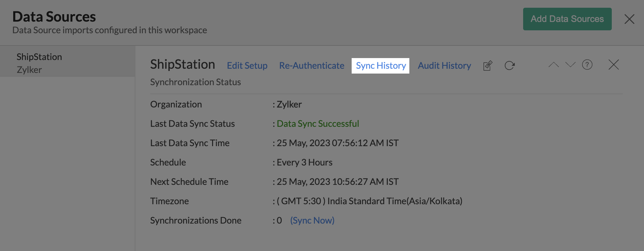Click the Re-Authenticate link

(x=312, y=66)
